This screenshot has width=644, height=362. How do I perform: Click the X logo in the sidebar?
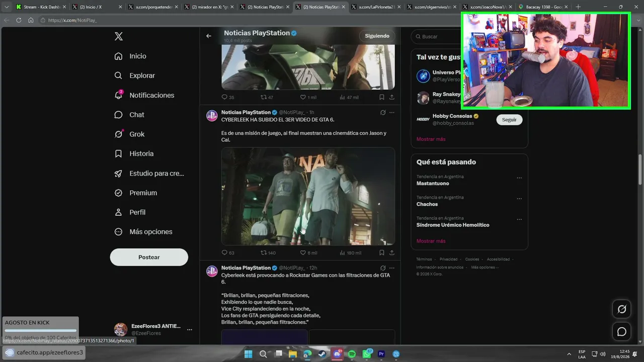[x=119, y=36]
